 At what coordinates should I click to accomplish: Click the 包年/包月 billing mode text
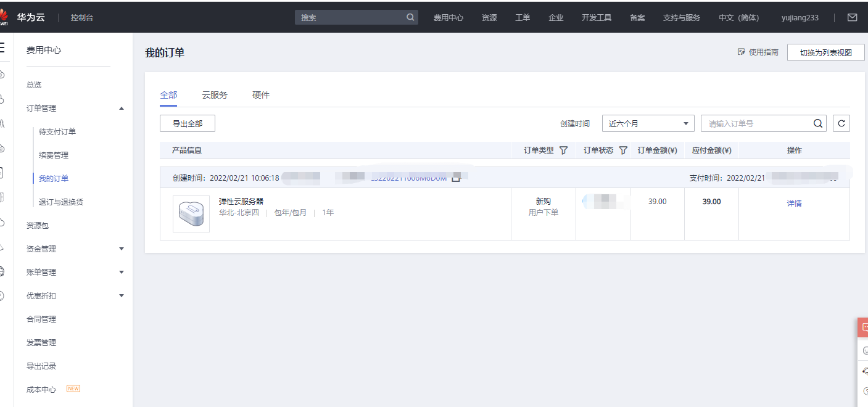[291, 213]
